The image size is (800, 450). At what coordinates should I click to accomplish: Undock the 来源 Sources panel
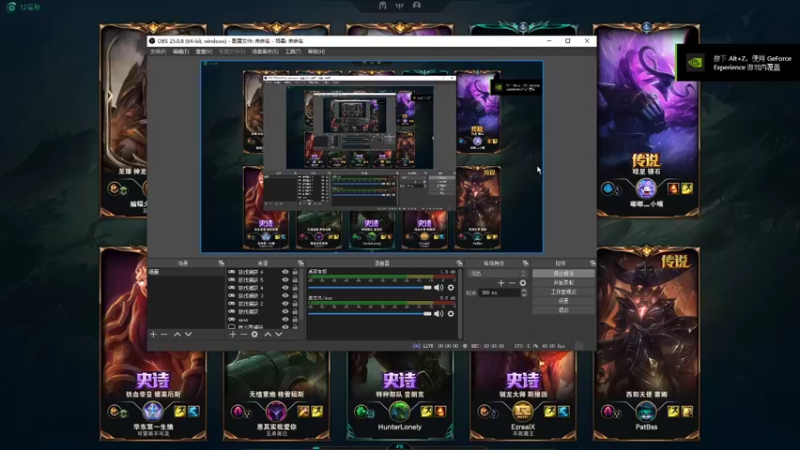pos(301,263)
